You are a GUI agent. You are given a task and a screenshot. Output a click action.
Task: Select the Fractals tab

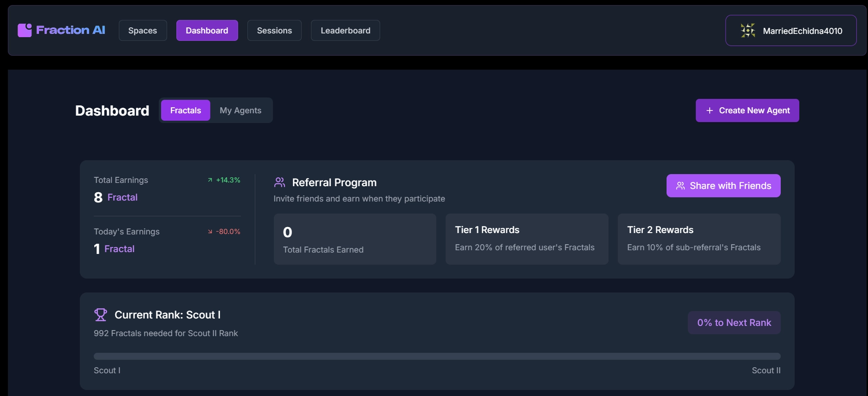pyautogui.click(x=186, y=110)
